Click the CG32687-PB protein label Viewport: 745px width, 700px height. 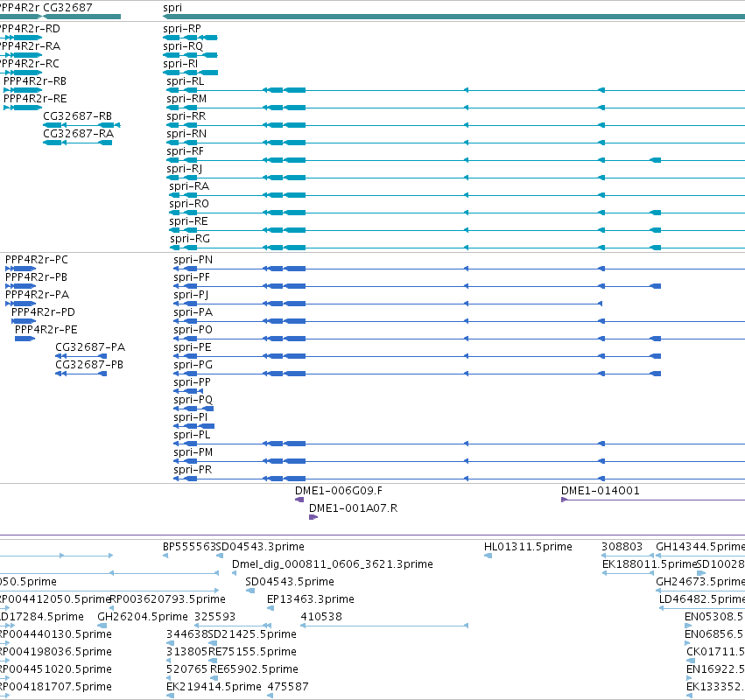pos(89,365)
